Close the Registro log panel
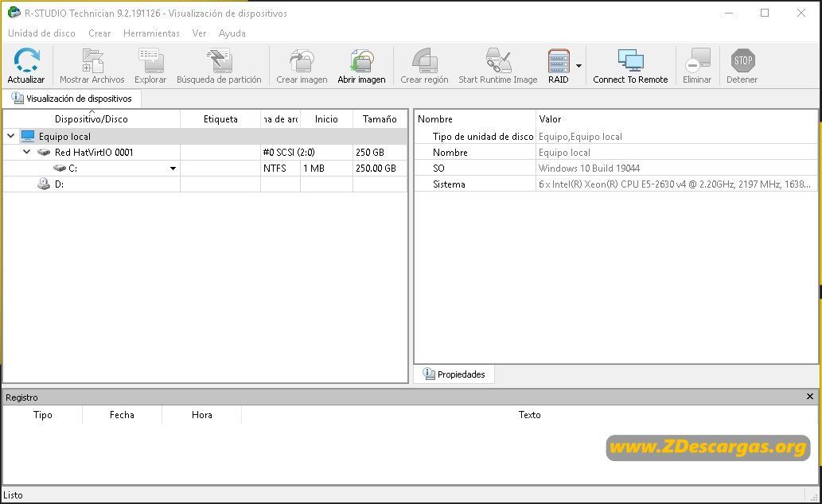Image resolution: width=822 pixels, height=504 pixels. click(x=810, y=397)
